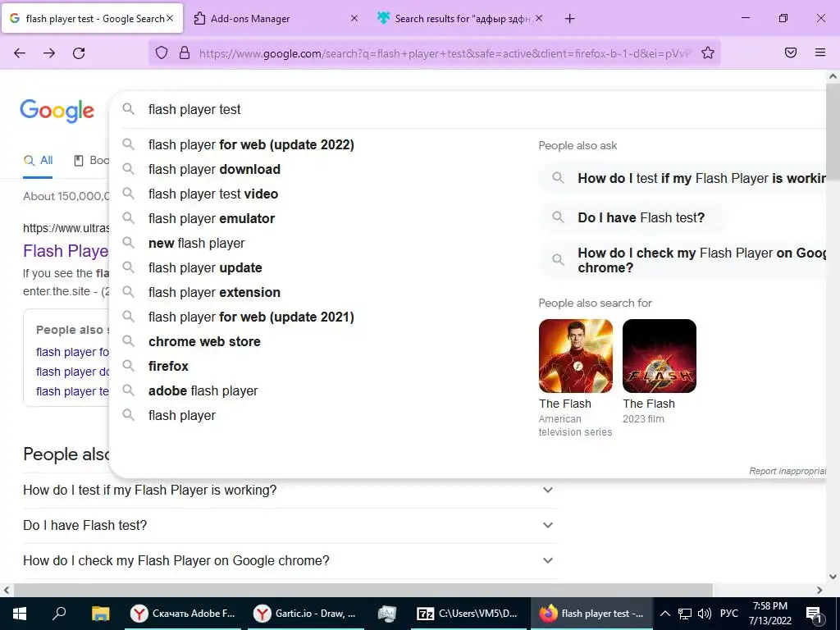Viewport: 840px width, 630px height.
Task: Reload the current page
Action: (79, 52)
